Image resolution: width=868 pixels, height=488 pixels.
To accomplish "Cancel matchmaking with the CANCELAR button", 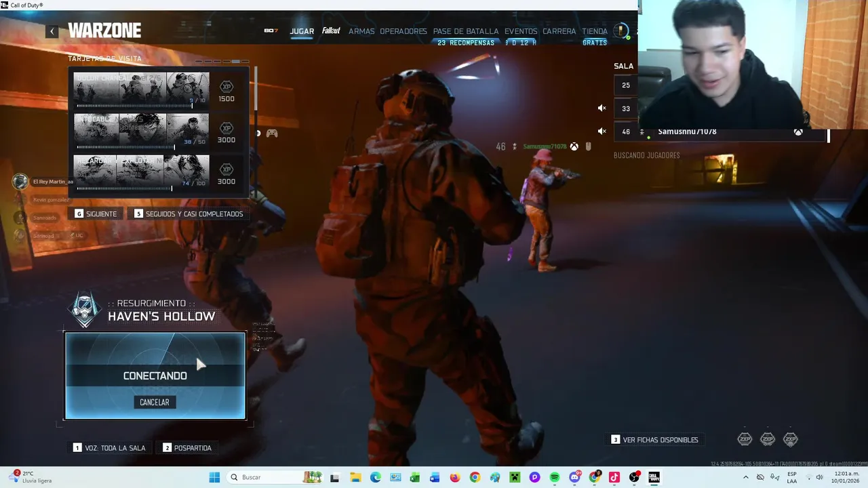I will (155, 402).
